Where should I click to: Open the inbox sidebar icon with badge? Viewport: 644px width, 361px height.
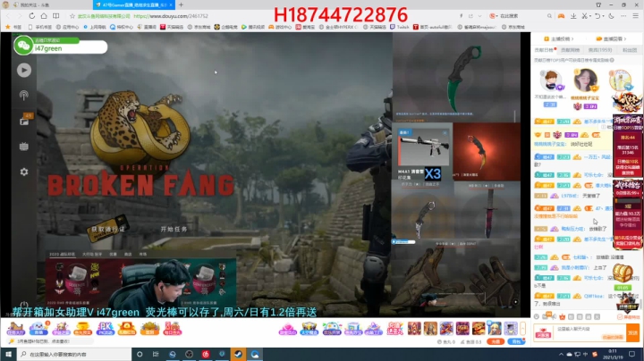click(x=24, y=121)
